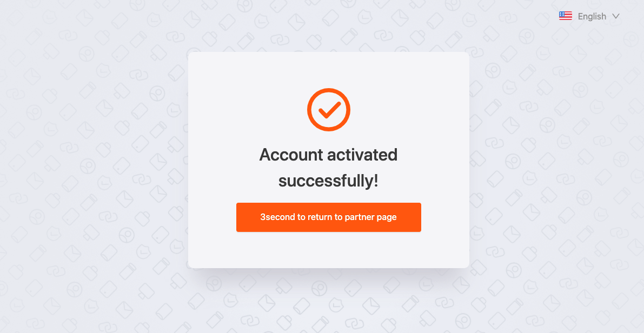Click the "English" language label
Screen dimensions: 644x333
click(x=592, y=16)
